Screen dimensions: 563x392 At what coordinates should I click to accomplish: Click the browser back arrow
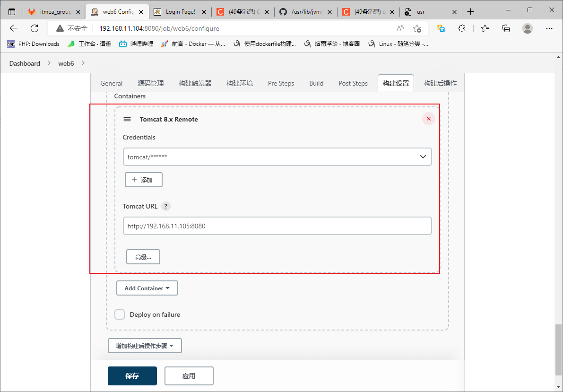[x=14, y=28]
